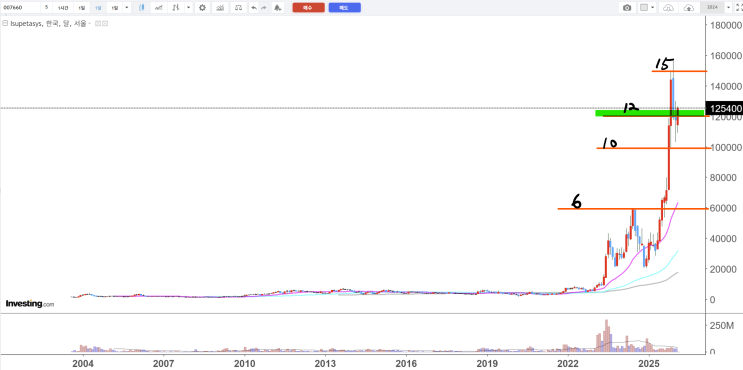Screen dimensions: 743x370
Task: Click the 007660 symbol search field
Action: pos(20,8)
